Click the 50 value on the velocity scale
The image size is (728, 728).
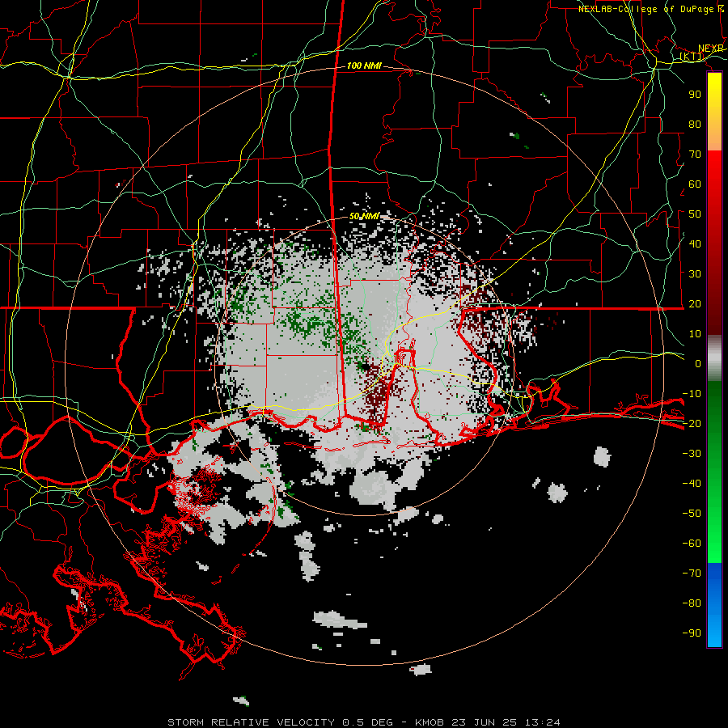click(695, 214)
